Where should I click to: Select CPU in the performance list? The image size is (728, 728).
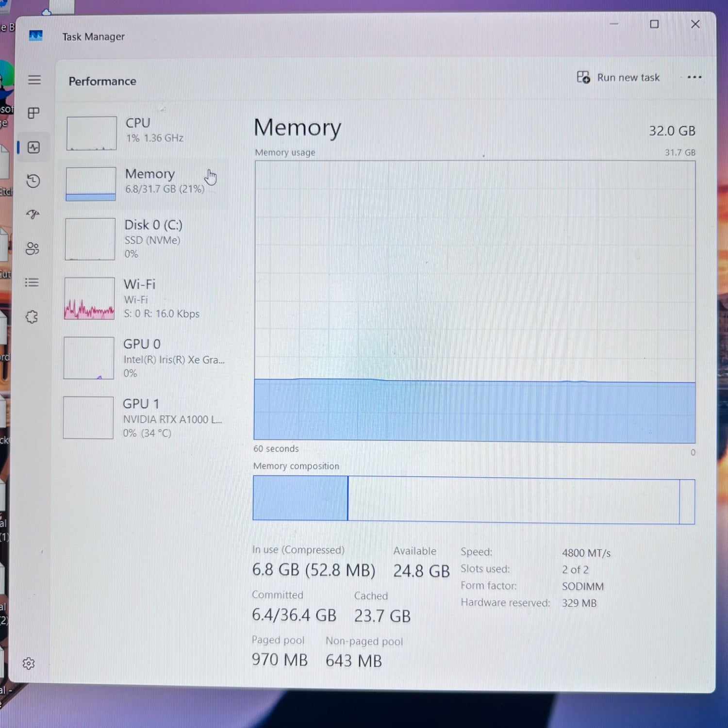click(146, 132)
